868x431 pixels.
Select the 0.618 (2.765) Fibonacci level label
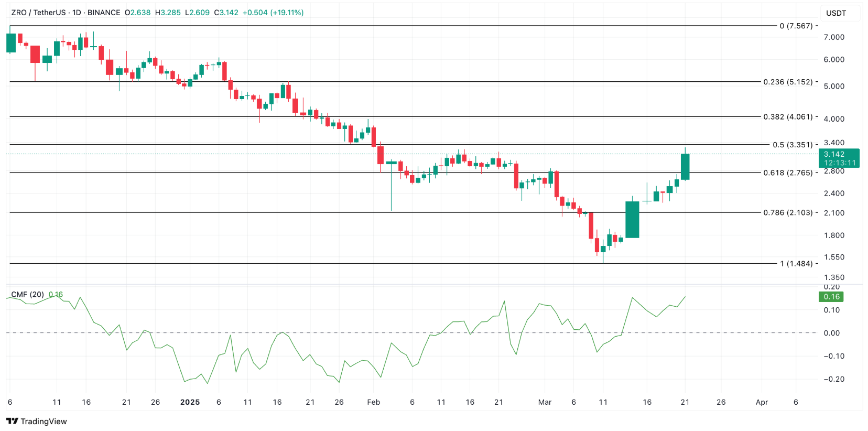pyautogui.click(x=788, y=173)
